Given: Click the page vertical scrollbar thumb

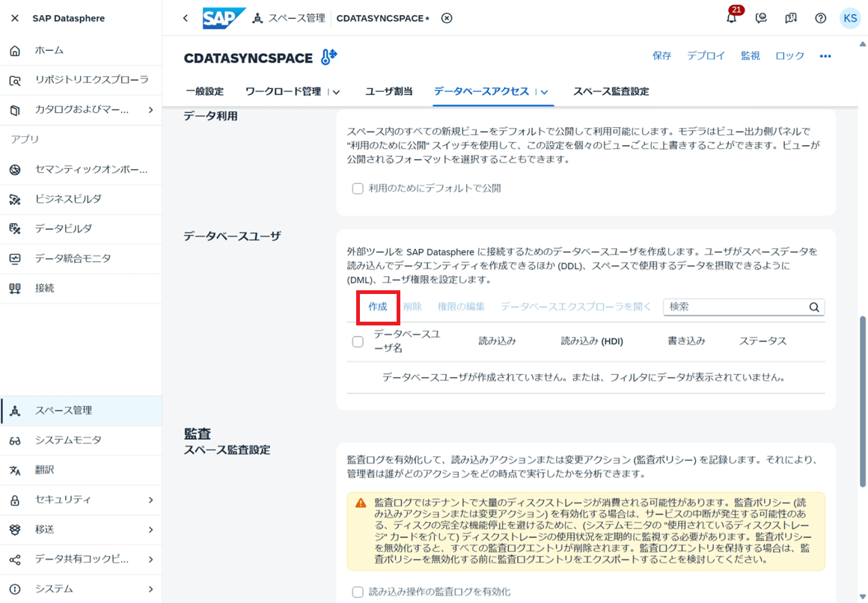Looking at the screenshot, I should coord(863,402).
